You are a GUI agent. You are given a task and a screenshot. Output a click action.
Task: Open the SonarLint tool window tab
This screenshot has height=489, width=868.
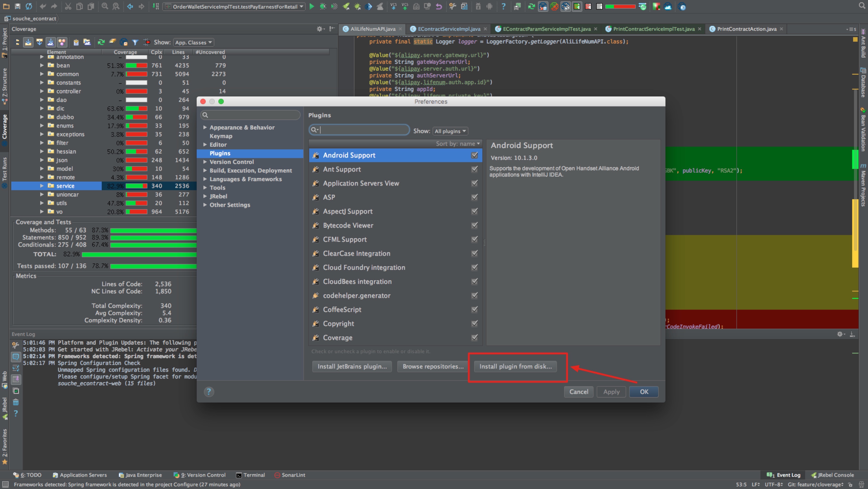(x=289, y=475)
